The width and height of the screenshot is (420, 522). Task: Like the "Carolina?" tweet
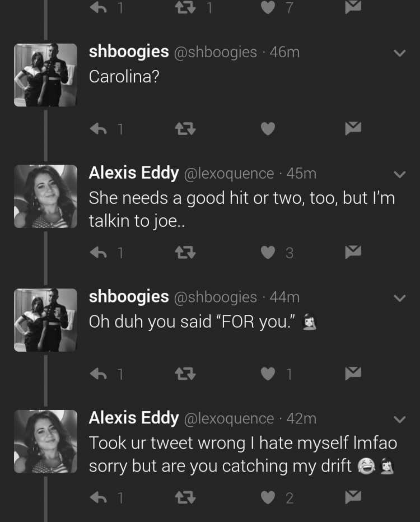click(268, 129)
